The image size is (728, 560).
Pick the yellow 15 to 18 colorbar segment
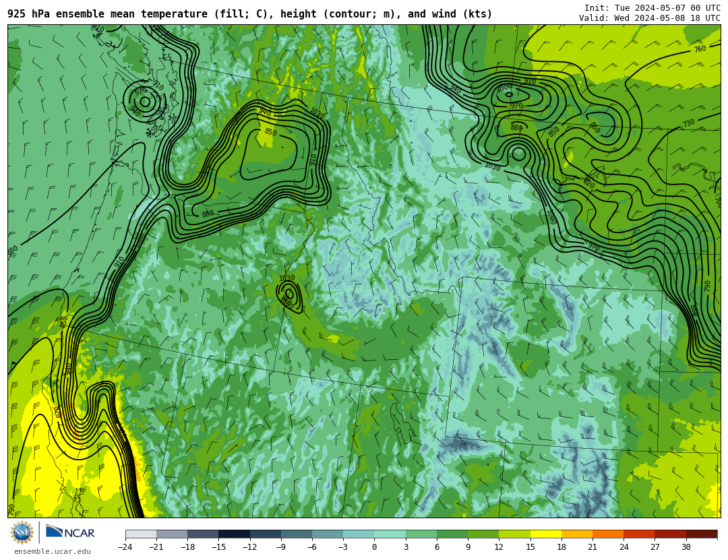pyautogui.click(x=546, y=534)
